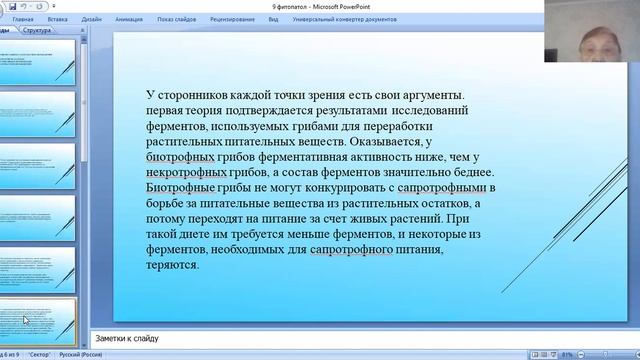Screen dimensions: 640x360
Task: Start Slide Show from status bar icon
Action: 553,355
